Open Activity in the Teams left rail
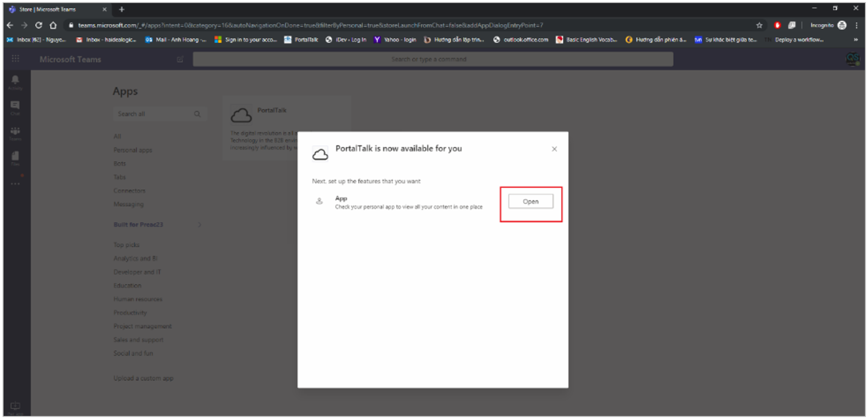The image size is (868, 419). [x=15, y=82]
